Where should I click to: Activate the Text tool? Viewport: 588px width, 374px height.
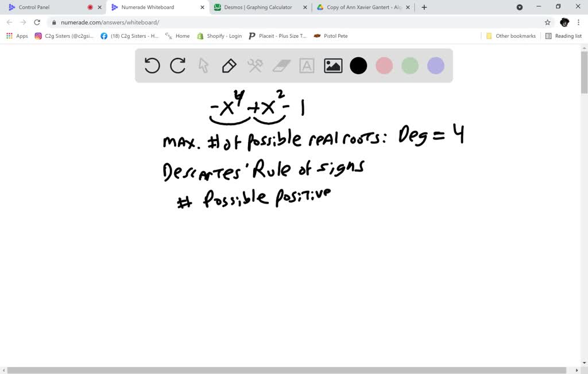pyautogui.click(x=307, y=65)
